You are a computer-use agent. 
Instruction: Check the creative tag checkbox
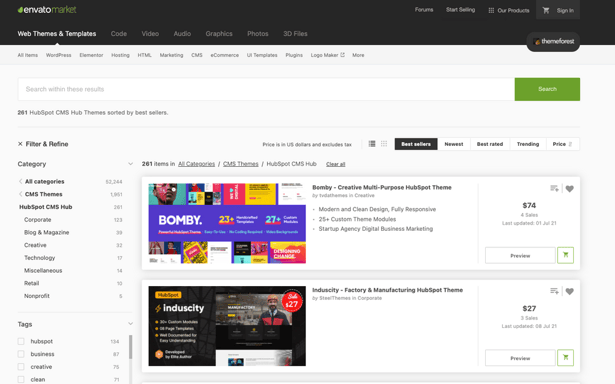pos(21,367)
